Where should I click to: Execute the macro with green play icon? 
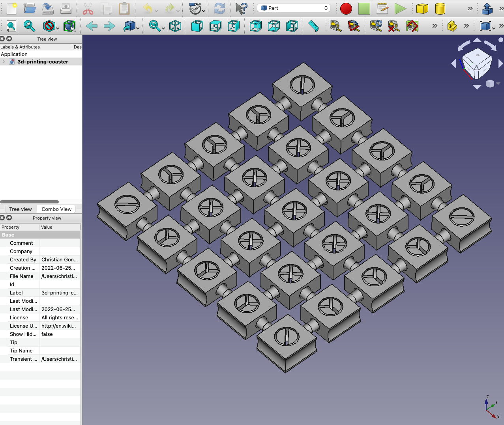tap(401, 8)
